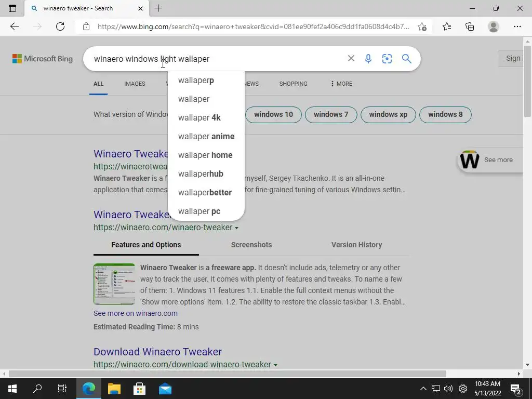Clear the Bing search box text
Viewport: 532px width, 399px height.
tap(351, 58)
